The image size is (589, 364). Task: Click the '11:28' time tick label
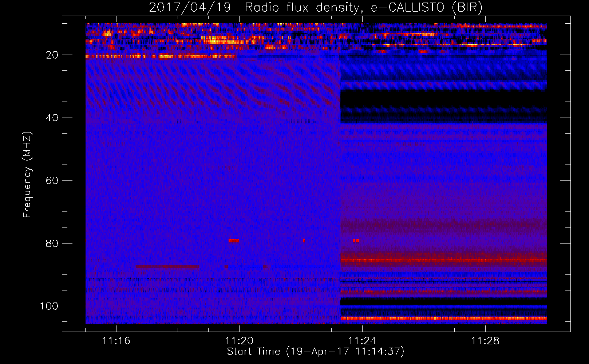pyautogui.click(x=485, y=341)
